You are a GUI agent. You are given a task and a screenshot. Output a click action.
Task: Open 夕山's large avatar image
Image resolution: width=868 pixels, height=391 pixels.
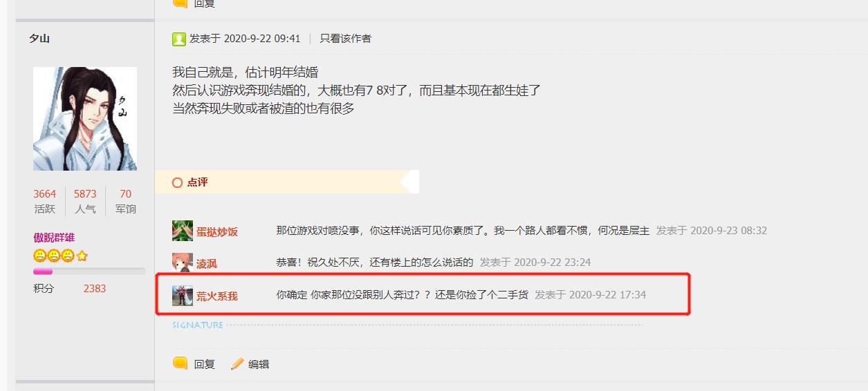pos(85,119)
